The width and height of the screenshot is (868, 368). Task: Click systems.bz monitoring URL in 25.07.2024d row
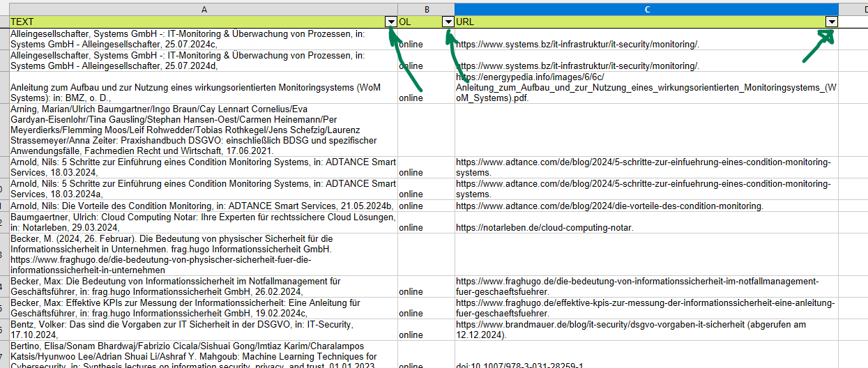pyautogui.click(x=647, y=61)
